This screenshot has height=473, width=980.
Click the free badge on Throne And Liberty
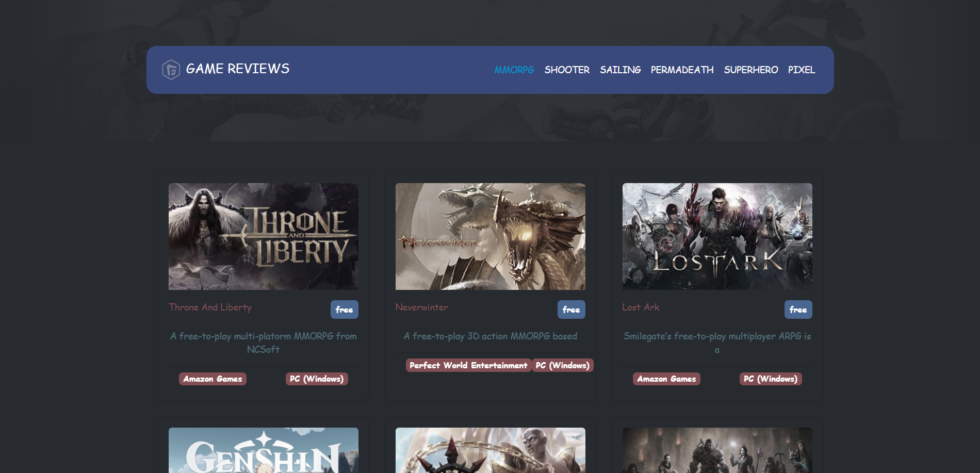point(344,309)
